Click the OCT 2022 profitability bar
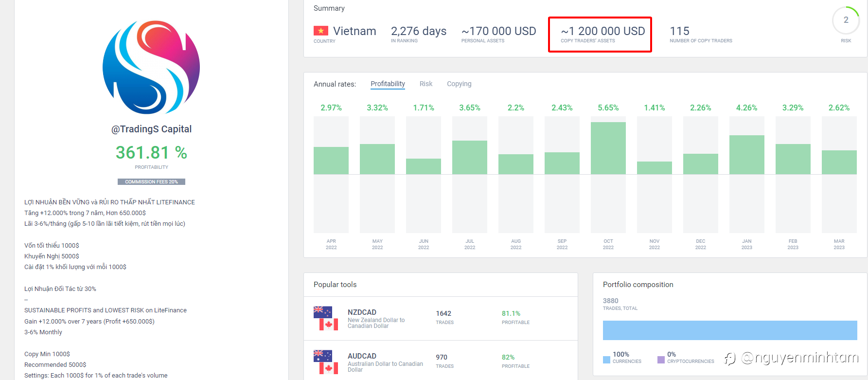Image resolution: width=868 pixels, height=380 pixels. (608, 148)
